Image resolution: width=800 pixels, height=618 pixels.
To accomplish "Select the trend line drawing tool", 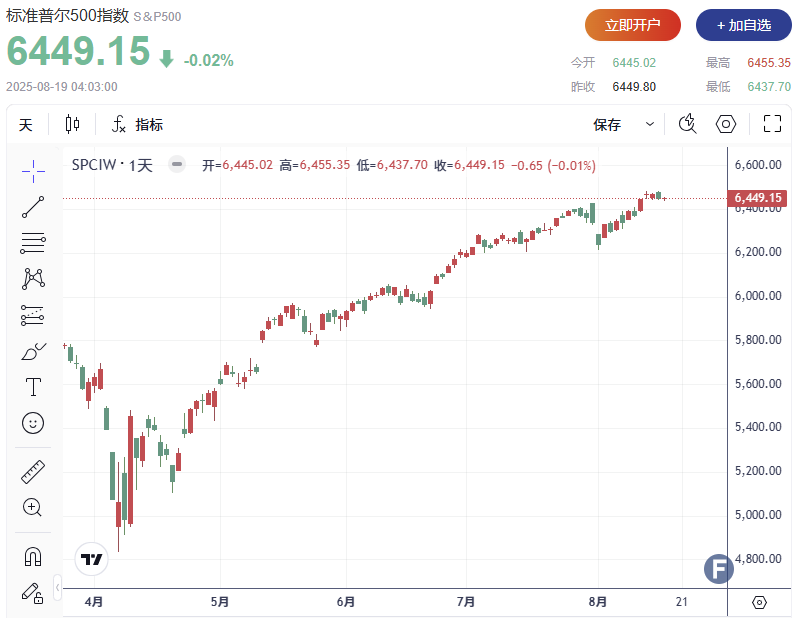I will (33, 207).
